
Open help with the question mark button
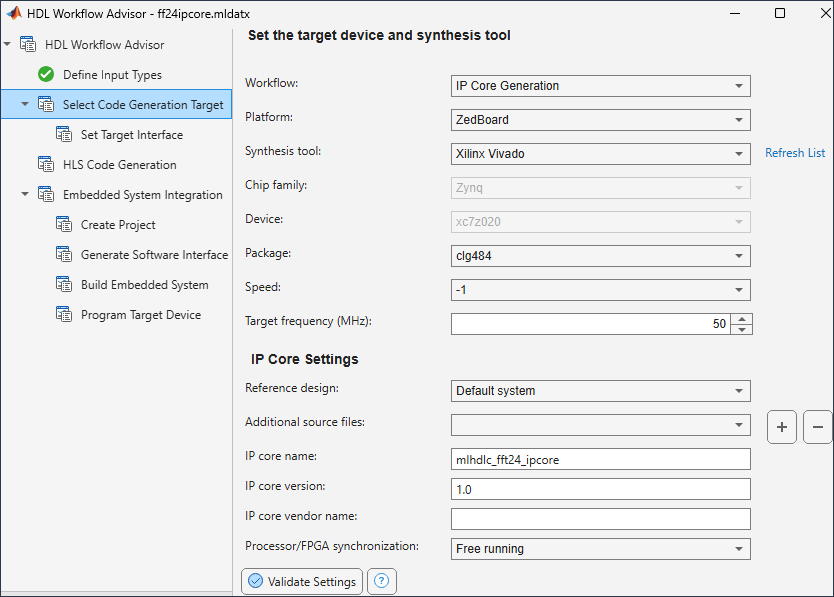tap(381, 581)
